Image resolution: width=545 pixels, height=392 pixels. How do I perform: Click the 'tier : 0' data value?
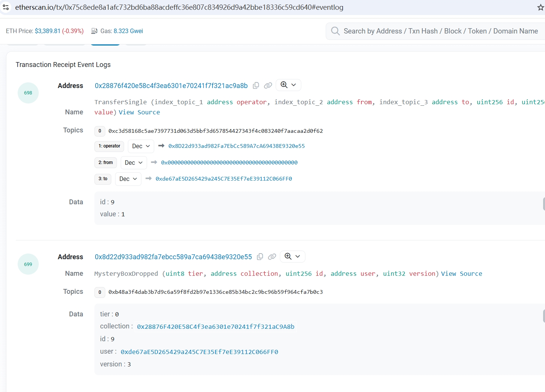tap(109, 314)
